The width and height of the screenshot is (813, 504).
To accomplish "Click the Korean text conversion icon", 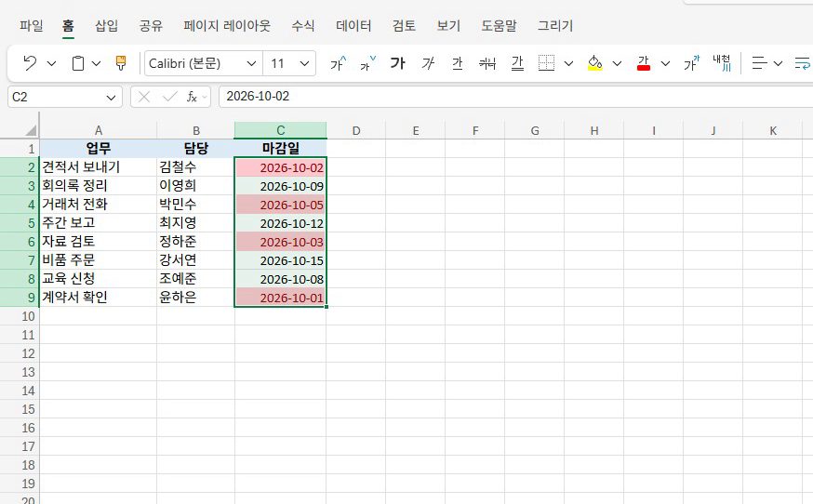I will click(722, 63).
